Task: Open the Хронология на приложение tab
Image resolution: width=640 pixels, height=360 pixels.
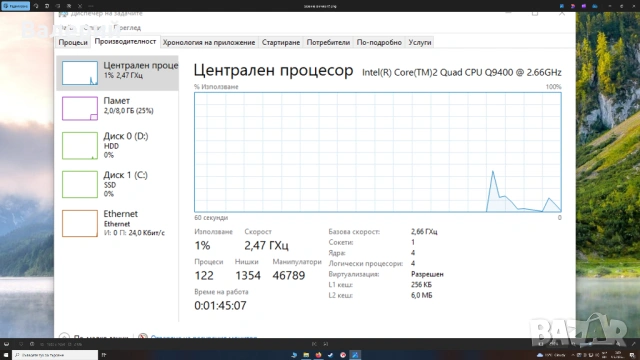Action: (x=209, y=42)
